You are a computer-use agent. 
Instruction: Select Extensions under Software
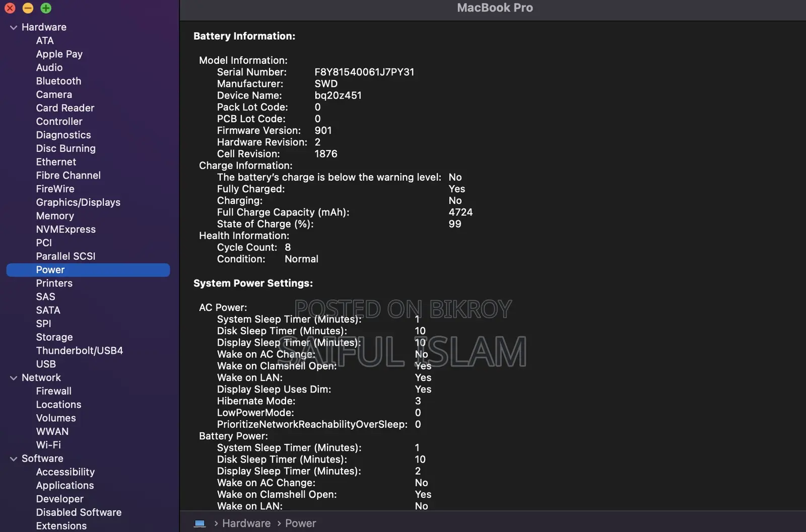pos(61,526)
